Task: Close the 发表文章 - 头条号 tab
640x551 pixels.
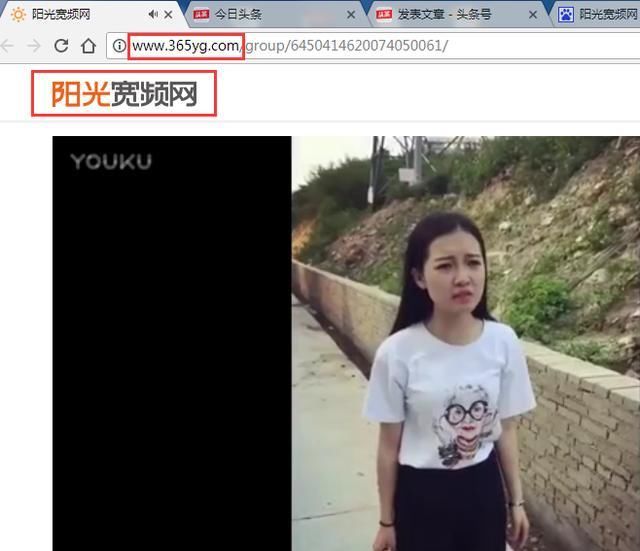Action: [533, 15]
